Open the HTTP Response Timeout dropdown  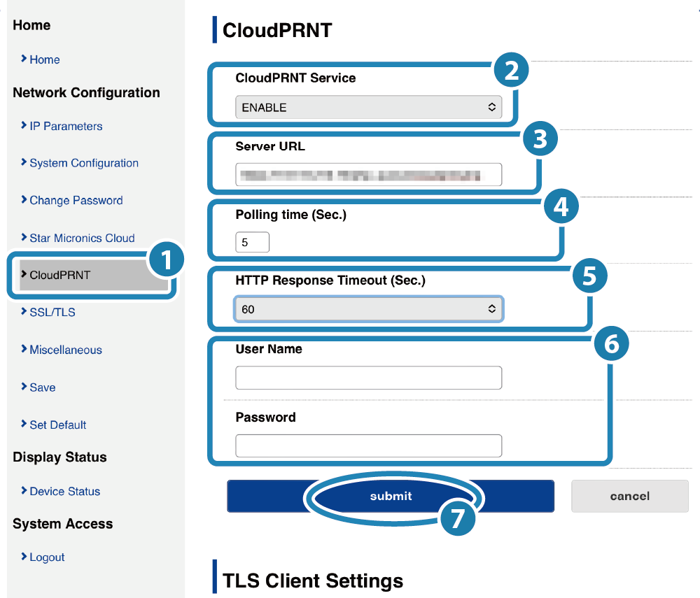pos(368,309)
